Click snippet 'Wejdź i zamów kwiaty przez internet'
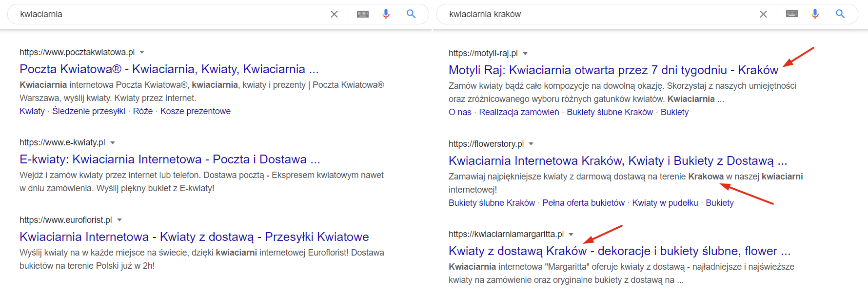868x297 pixels. tap(201, 181)
